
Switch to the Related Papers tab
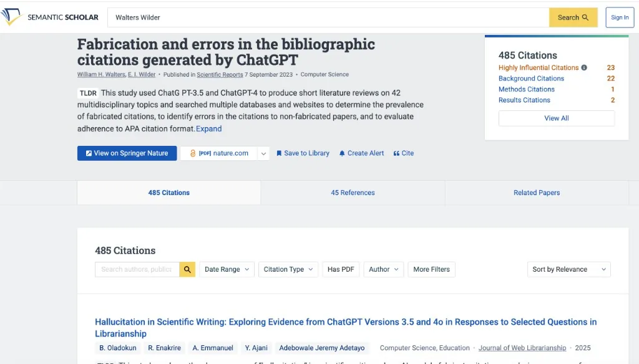tap(536, 193)
